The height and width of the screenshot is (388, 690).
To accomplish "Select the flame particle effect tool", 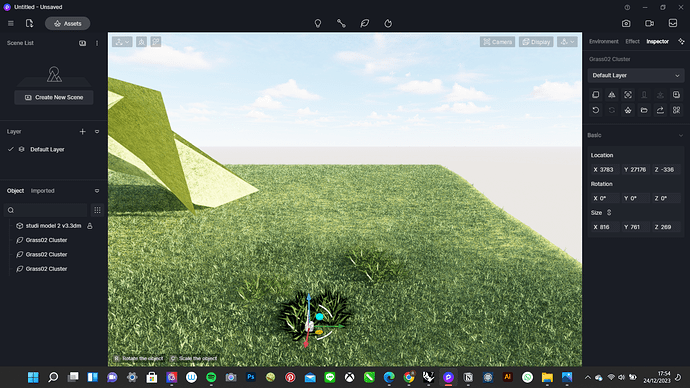I will coord(388,23).
